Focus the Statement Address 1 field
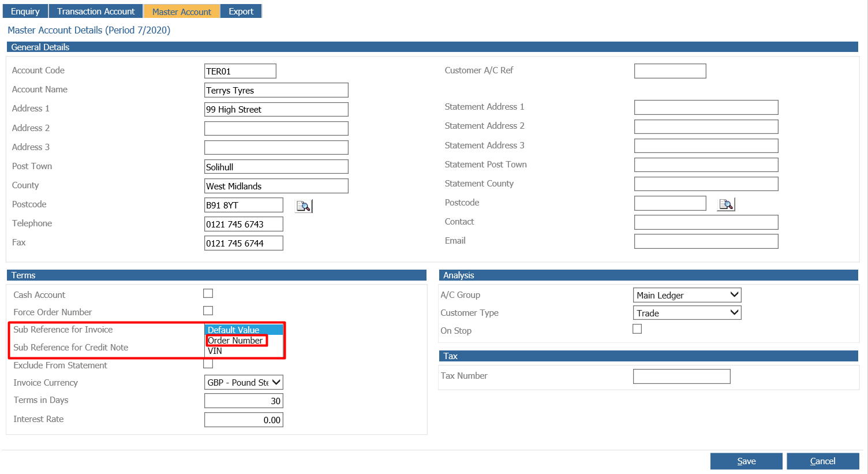868x474 pixels. tap(706, 107)
